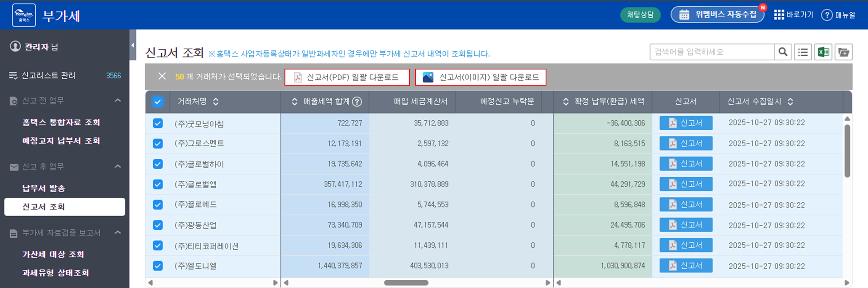
Task: Open the 위멤버스 자동수집 calendar button
Action: pyautogui.click(x=718, y=15)
